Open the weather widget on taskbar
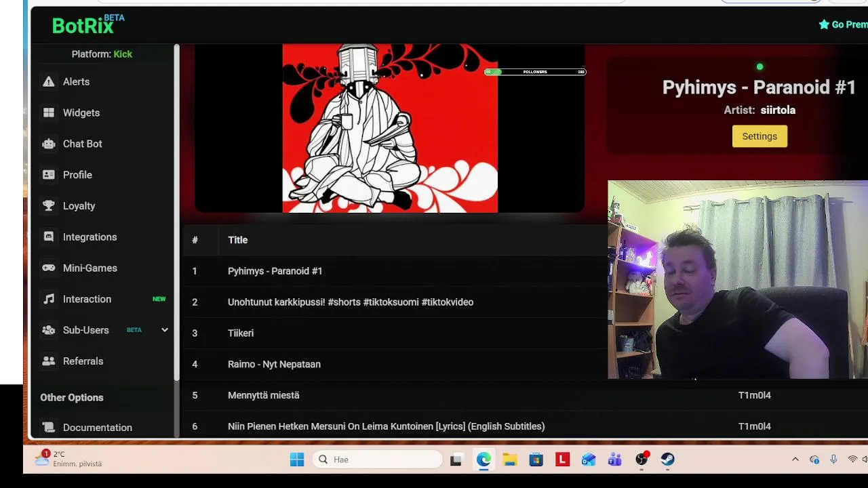The width and height of the screenshot is (868, 488). tap(70, 459)
